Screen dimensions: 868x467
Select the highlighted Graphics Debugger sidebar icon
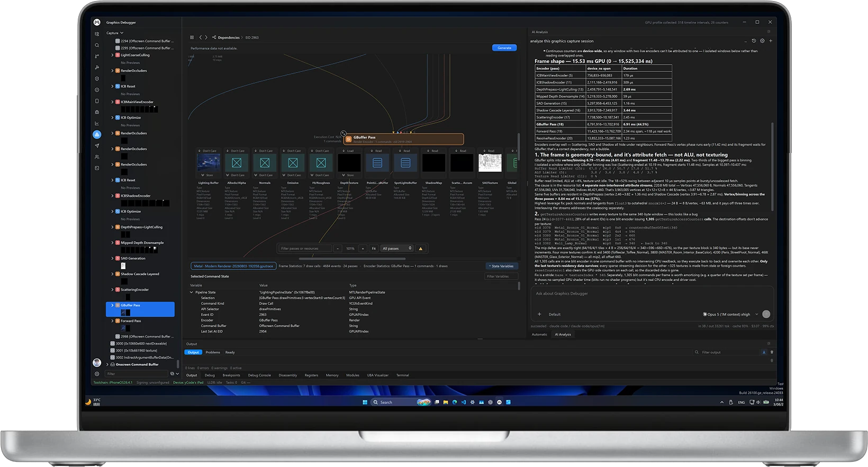[97, 134]
